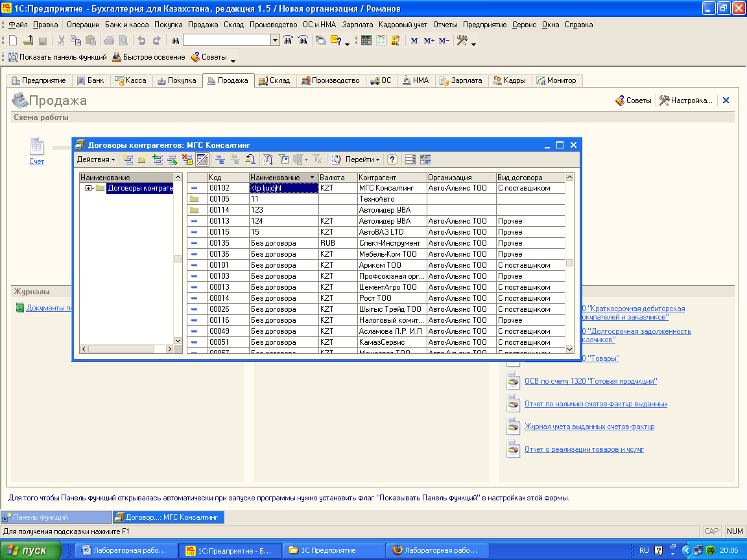
Task: Click the New group folder icon
Action: coord(142,159)
